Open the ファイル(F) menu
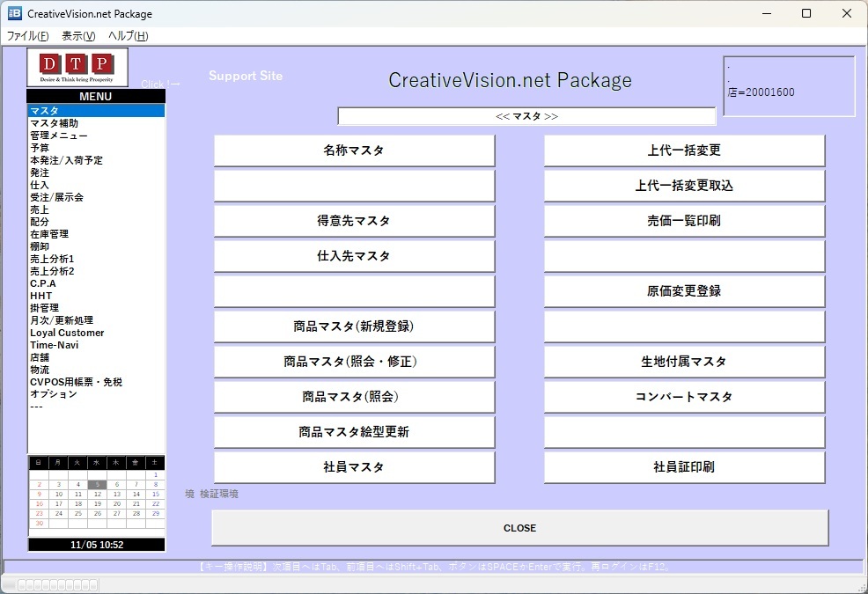This screenshot has width=868, height=594. [x=27, y=36]
